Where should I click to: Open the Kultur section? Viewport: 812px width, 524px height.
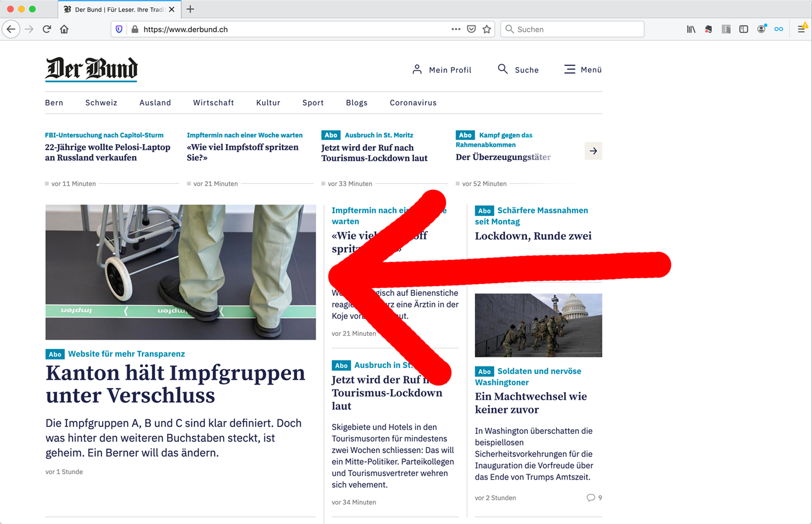pos(268,103)
